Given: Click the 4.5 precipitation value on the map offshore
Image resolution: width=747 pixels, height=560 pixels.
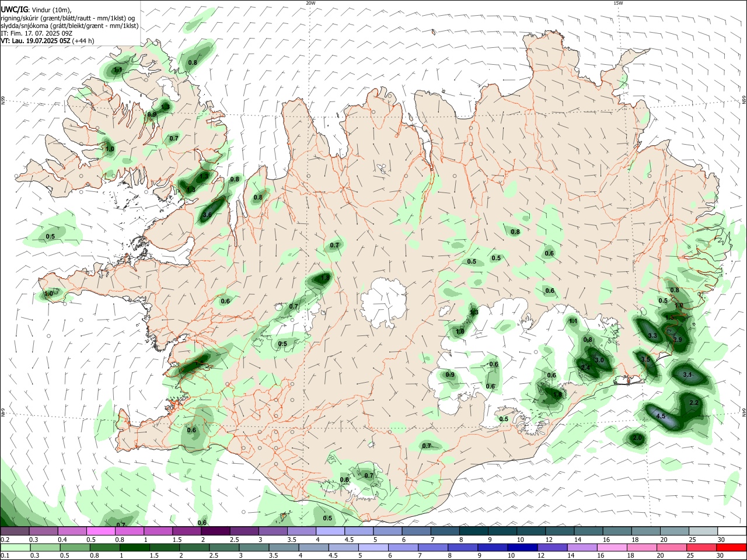Looking at the screenshot, I should point(661,416).
